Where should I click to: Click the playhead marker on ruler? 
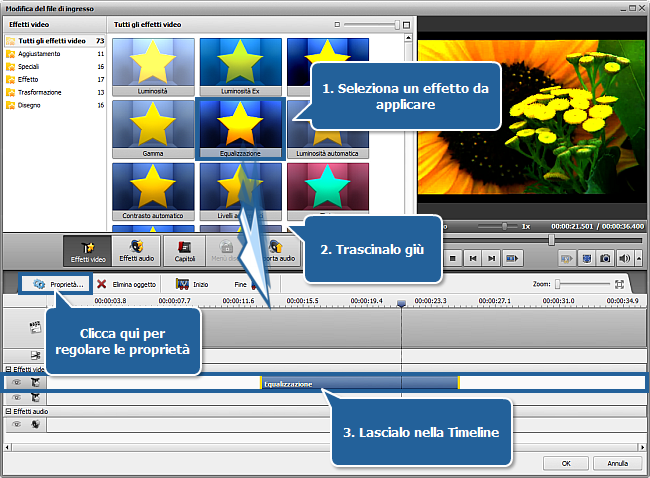point(401,303)
